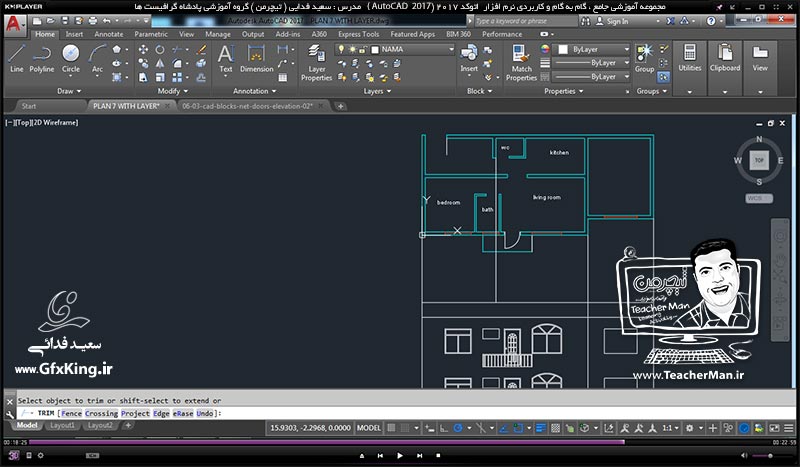Open the NAMA layer dropdown

tap(451, 50)
